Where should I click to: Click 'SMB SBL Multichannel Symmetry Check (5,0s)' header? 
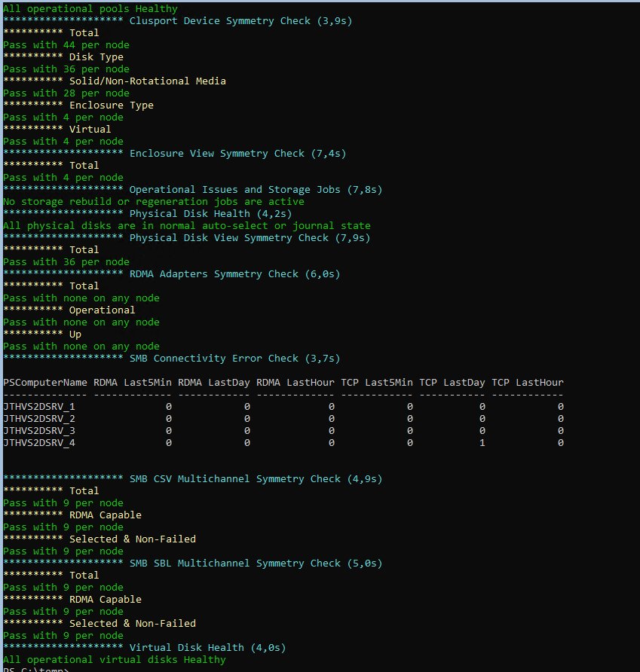click(x=256, y=564)
